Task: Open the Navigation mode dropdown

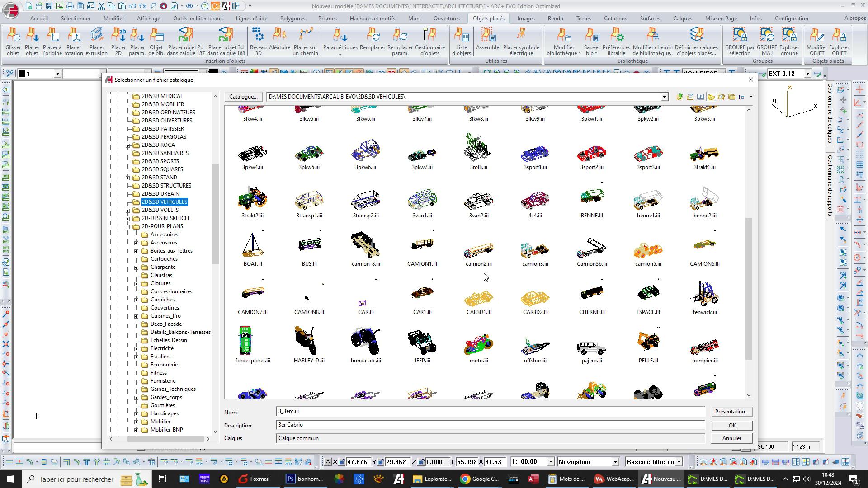Action: tap(615, 462)
